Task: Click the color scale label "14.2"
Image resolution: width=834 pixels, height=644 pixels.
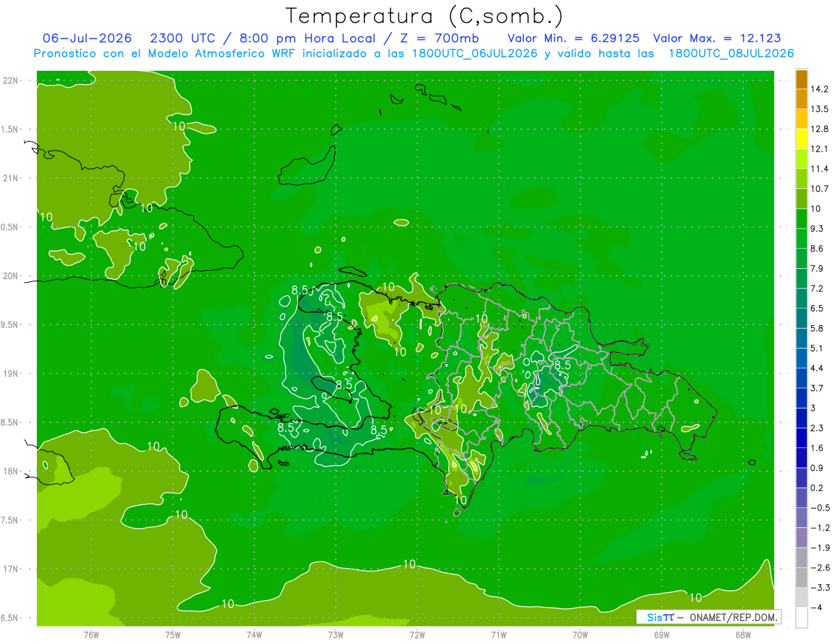Action: [x=821, y=89]
